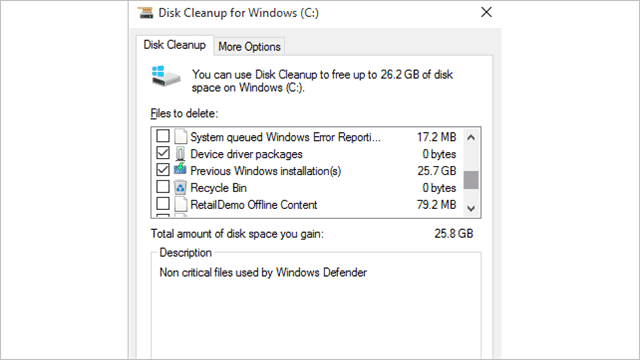
Task: Select the Previous Windows installation(s) list entry
Action: coord(265,171)
